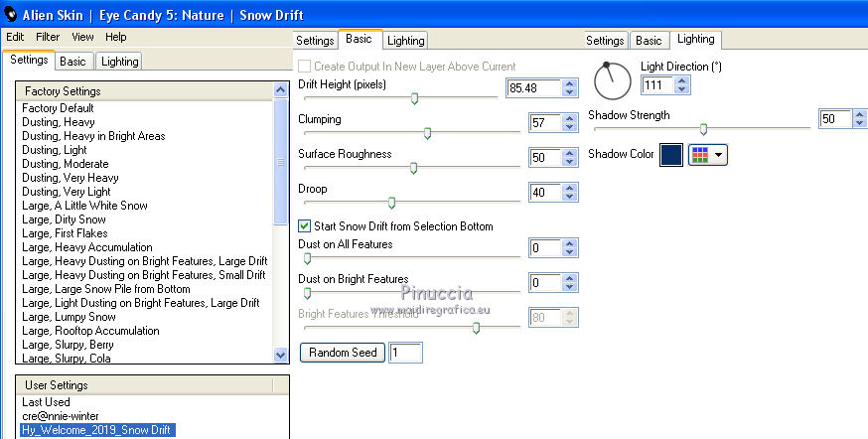Adjust the Clumping slider handle
Viewport: 868px width, 439px height.
427,133
